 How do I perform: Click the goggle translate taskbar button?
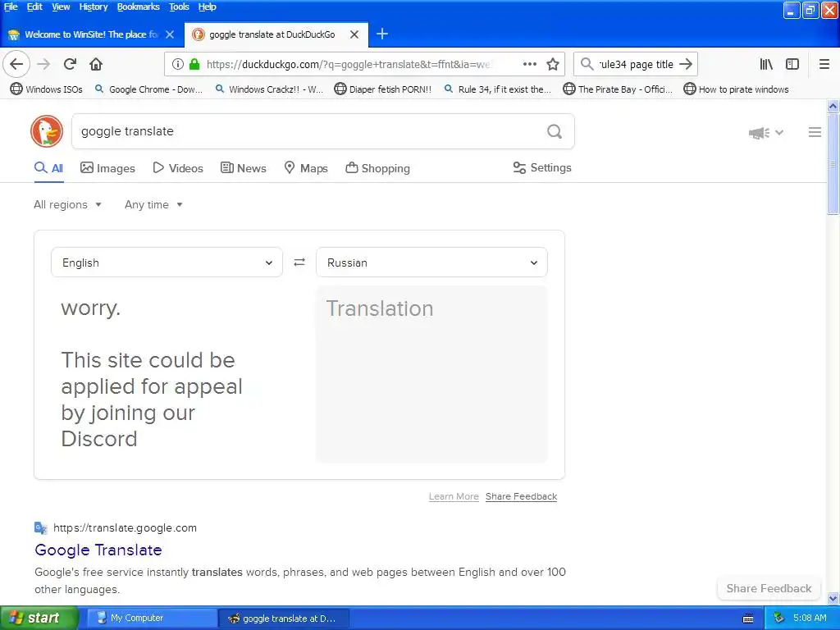point(284,619)
